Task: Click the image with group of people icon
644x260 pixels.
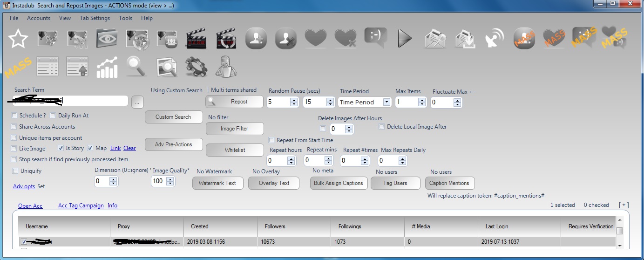Action: click(167, 39)
